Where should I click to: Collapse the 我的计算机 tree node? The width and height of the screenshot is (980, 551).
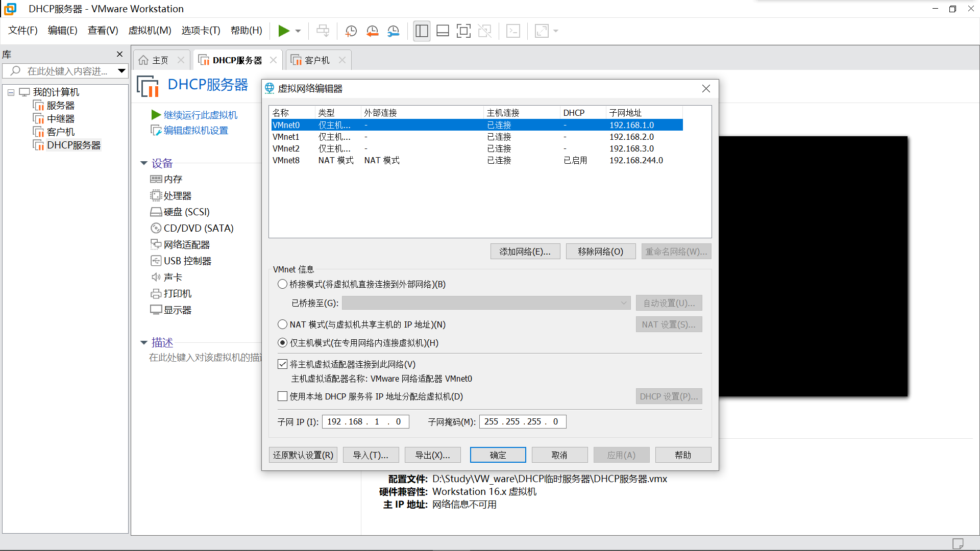(11, 92)
